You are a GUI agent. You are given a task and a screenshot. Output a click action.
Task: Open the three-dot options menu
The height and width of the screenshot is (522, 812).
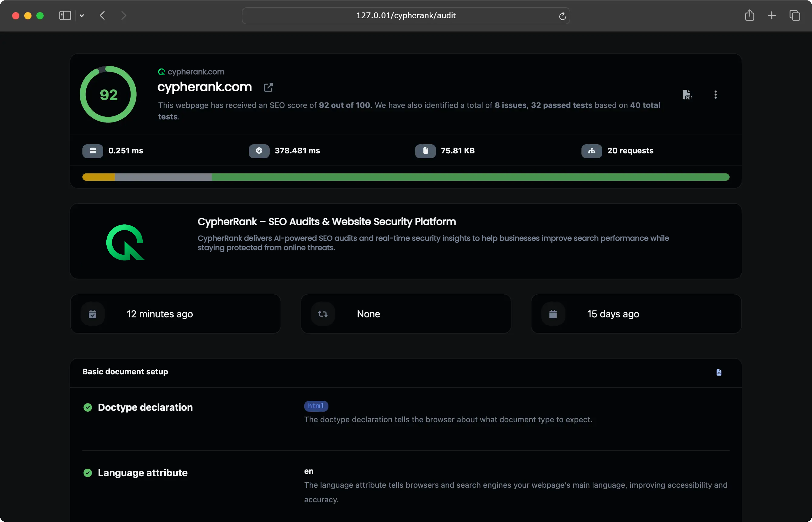coord(715,94)
